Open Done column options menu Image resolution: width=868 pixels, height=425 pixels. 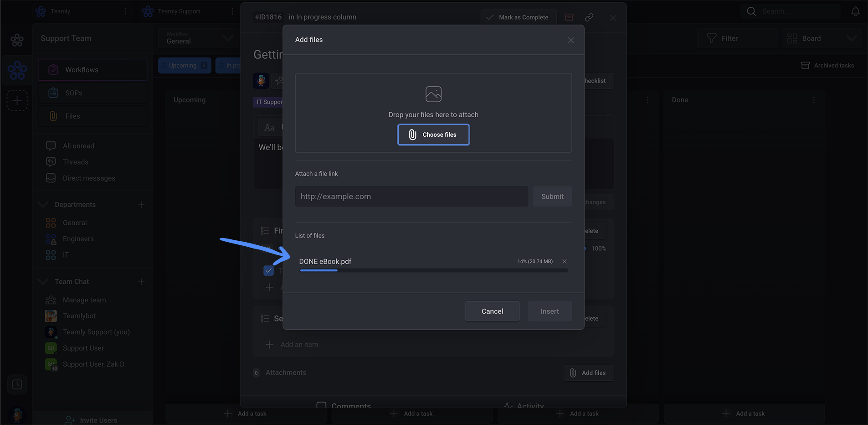814,100
